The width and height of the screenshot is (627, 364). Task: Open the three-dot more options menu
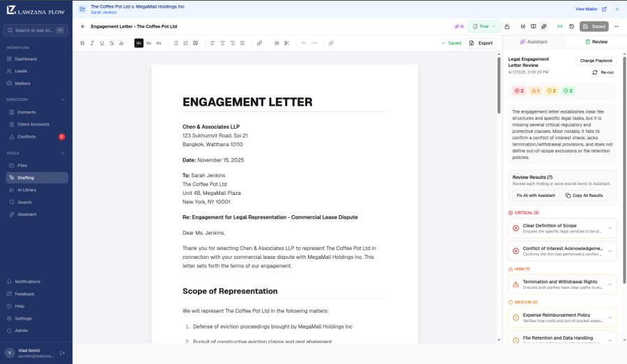(616, 26)
